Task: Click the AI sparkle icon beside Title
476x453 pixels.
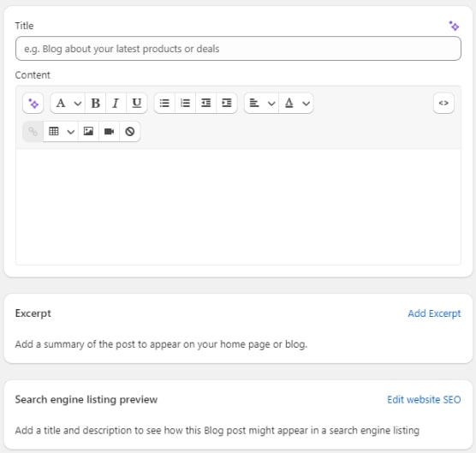Action: 454,26
